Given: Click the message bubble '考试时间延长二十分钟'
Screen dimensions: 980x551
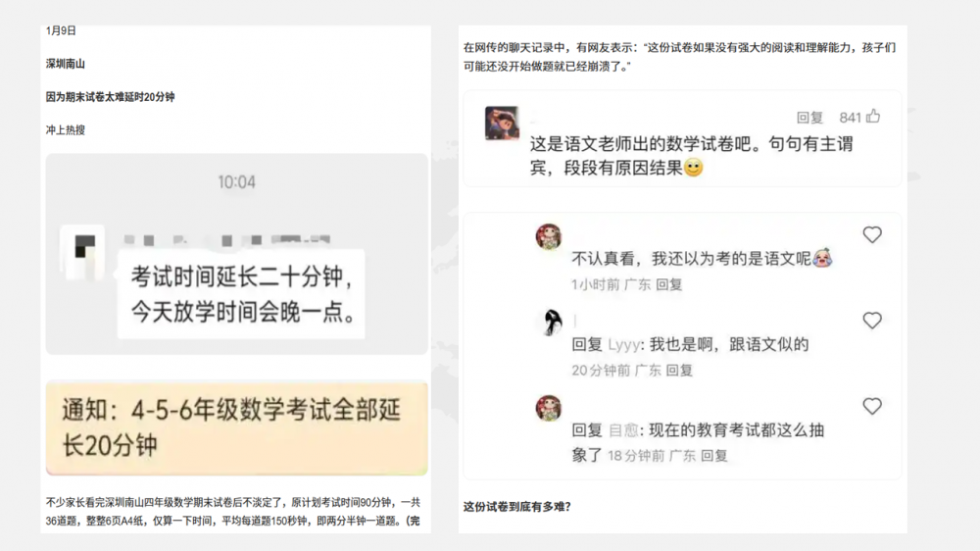Looking at the screenshot, I should pos(242,294).
